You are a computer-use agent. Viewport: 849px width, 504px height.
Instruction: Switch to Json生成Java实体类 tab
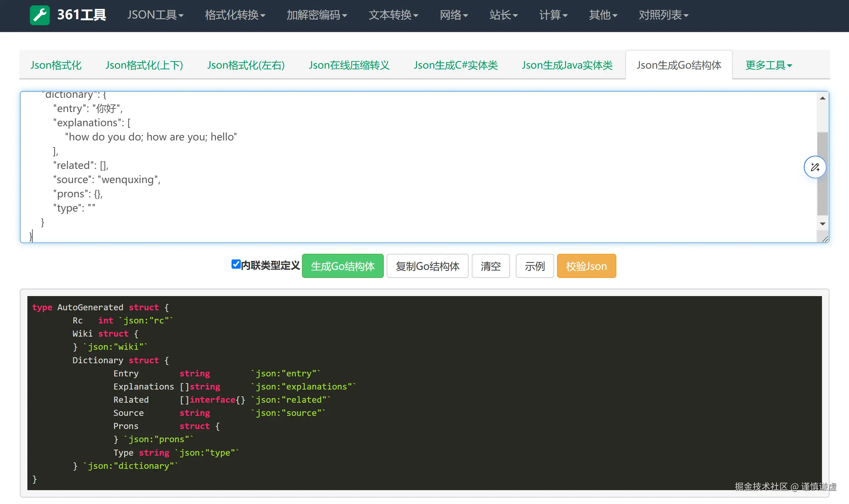pyautogui.click(x=567, y=65)
